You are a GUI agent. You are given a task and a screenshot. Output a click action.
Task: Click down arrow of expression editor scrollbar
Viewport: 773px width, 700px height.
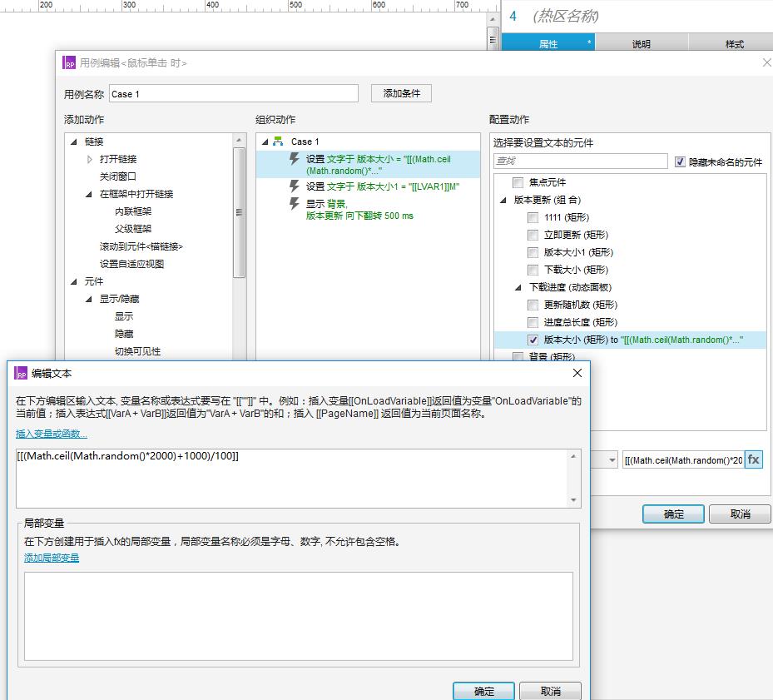[x=573, y=500]
